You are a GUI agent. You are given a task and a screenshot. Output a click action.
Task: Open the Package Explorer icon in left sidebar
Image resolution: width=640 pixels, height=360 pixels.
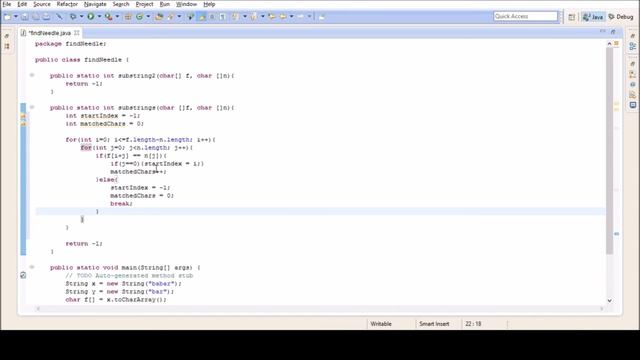(x=7, y=46)
